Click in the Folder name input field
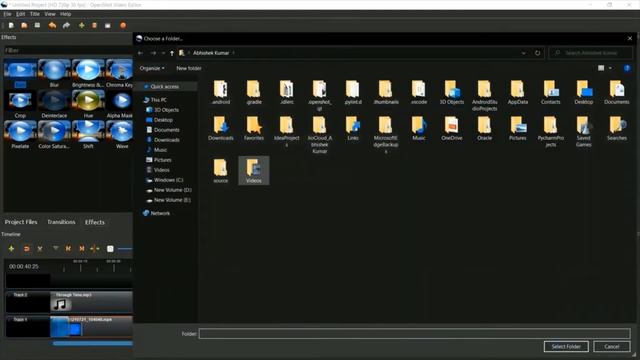This screenshot has height=360, width=640. pyautogui.click(x=414, y=334)
